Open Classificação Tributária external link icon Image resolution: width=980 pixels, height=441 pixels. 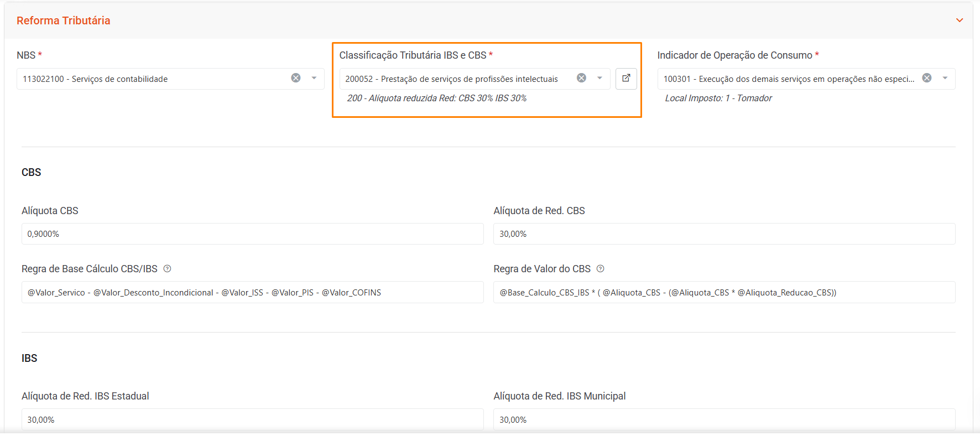click(x=626, y=79)
